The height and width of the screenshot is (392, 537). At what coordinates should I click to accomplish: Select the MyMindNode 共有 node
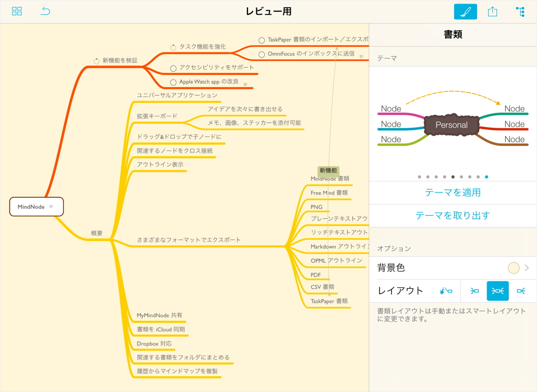159,315
